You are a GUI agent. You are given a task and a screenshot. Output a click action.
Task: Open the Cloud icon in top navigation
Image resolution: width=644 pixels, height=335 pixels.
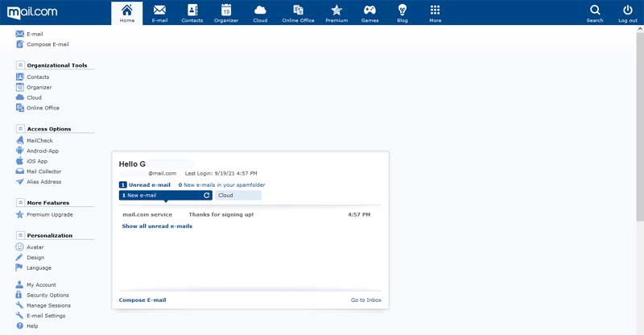point(260,10)
